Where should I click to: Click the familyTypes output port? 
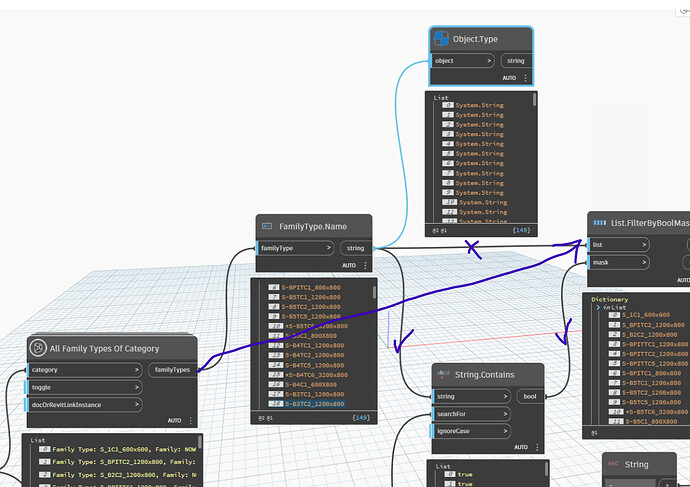pyautogui.click(x=174, y=369)
